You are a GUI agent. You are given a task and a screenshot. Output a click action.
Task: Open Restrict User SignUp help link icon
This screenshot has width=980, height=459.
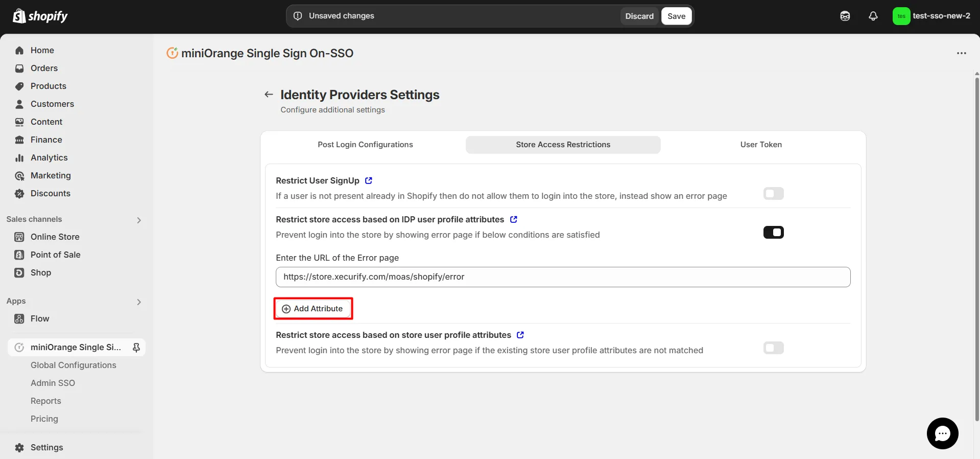[x=369, y=180]
